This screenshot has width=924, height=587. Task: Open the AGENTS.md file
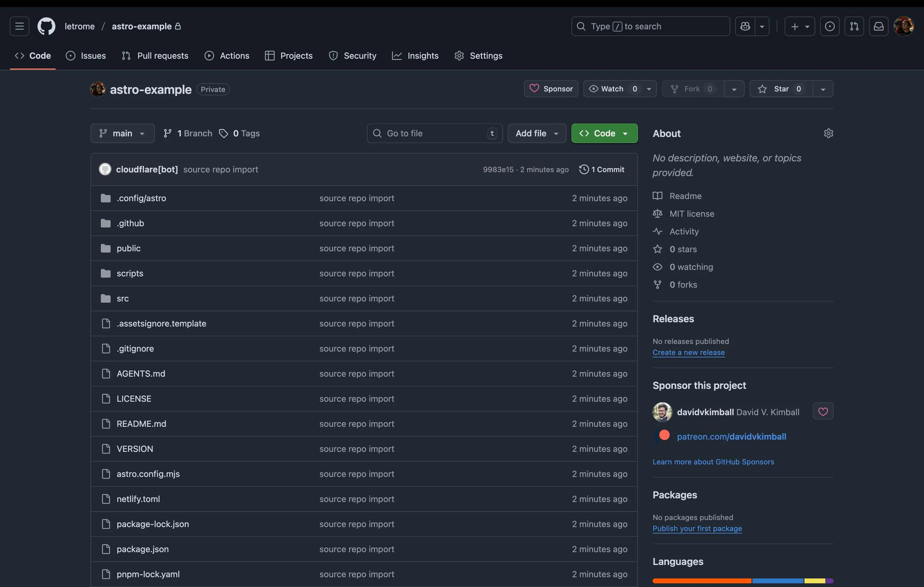click(x=141, y=374)
